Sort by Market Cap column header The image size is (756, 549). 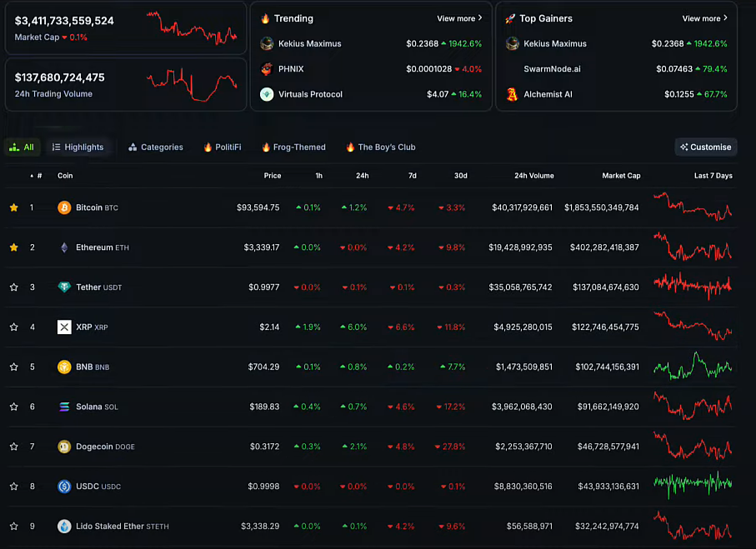pyautogui.click(x=621, y=176)
